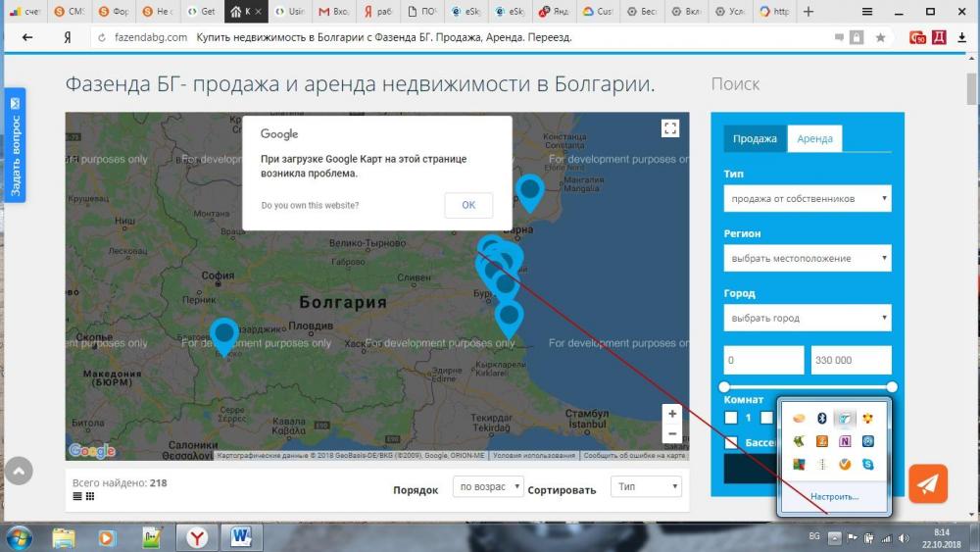Zoom in on the map with plus
Viewport: 980px width, 552px height.
[672, 413]
